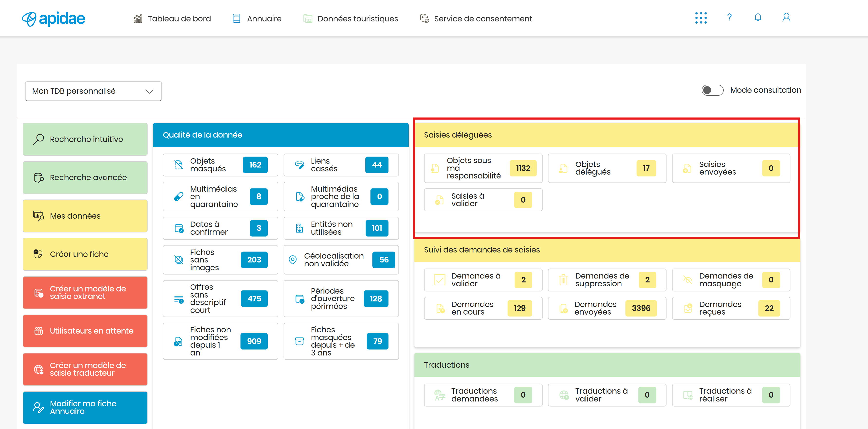Click the apidae logo

click(53, 19)
